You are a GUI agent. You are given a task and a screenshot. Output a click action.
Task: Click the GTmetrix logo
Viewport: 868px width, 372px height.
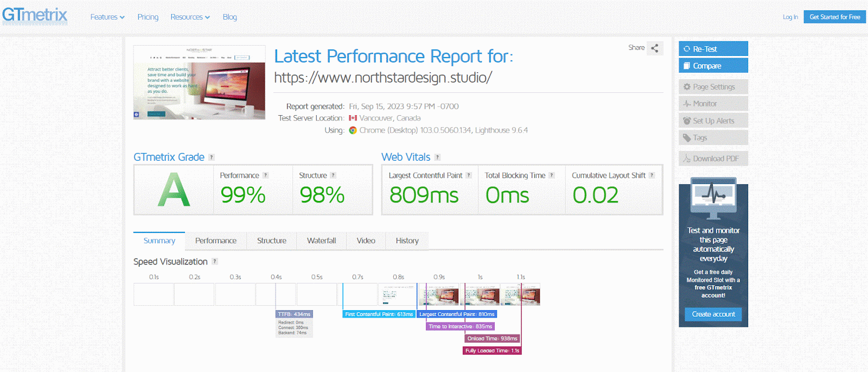pos(35,15)
